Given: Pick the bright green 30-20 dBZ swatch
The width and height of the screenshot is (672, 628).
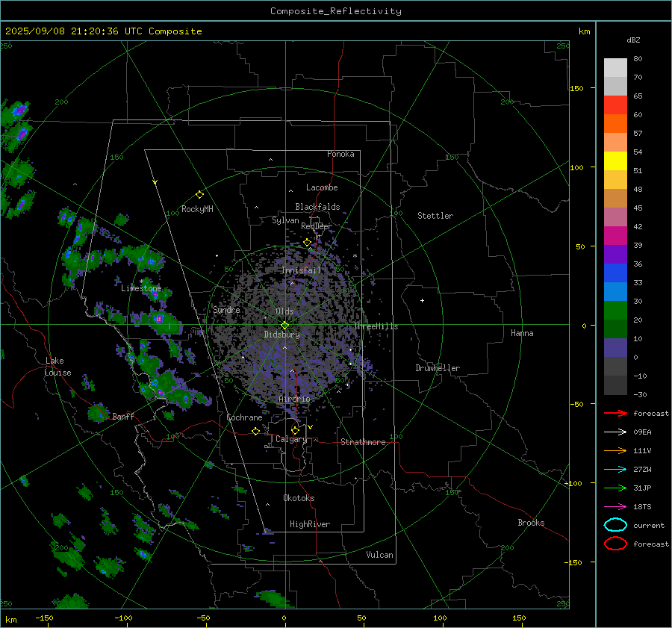Looking at the screenshot, I should [x=615, y=311].
